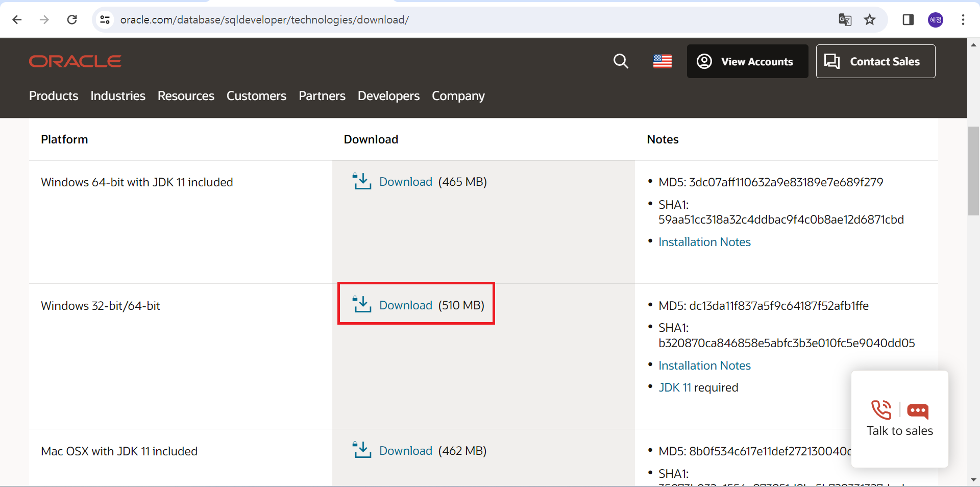Screen dimensions: 980x487
Task: Bookmark this page with the star icon
Action: pos(869,19)
